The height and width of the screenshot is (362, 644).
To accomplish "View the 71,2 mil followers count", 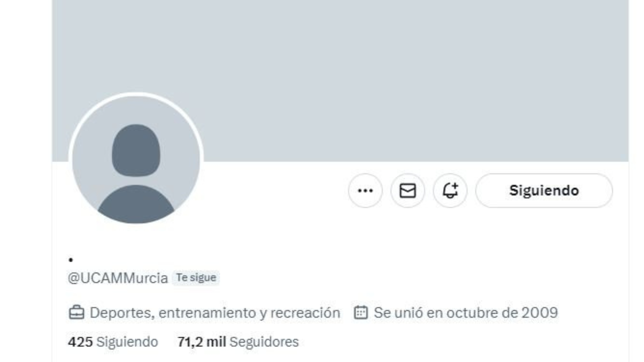I will click(202, 342).
